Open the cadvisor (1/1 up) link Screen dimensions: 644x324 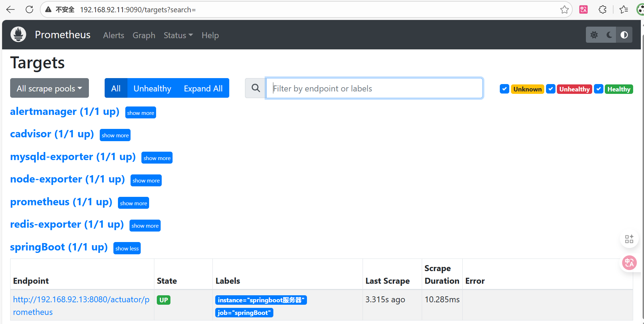(x=52, y=134)
